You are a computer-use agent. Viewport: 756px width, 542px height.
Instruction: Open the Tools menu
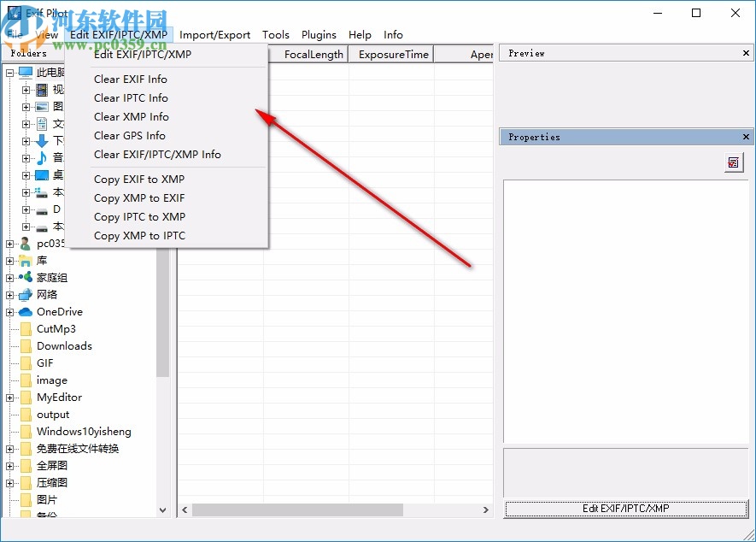tap(275, 35)
